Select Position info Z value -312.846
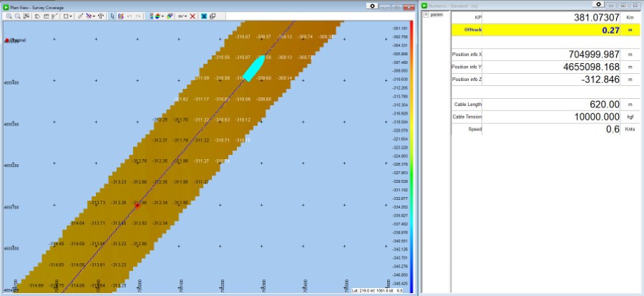Viewport: 644px width, 296px height. coord(600,80)
